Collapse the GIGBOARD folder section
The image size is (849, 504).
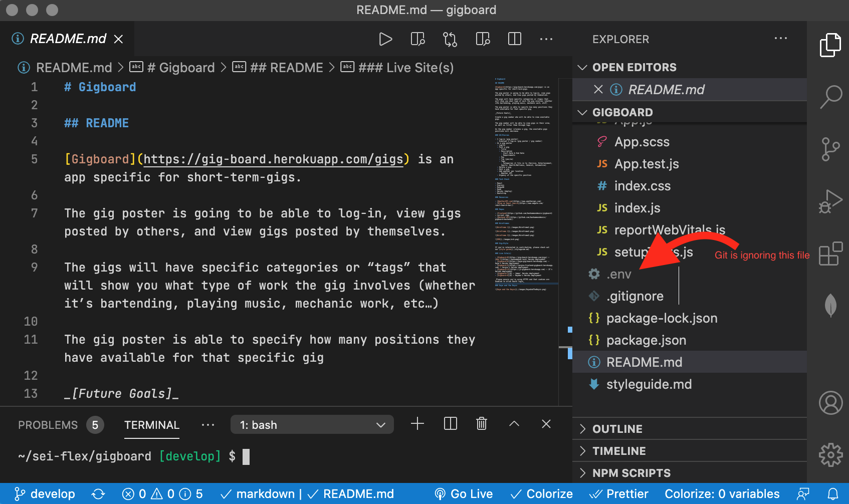pos(690,112)
